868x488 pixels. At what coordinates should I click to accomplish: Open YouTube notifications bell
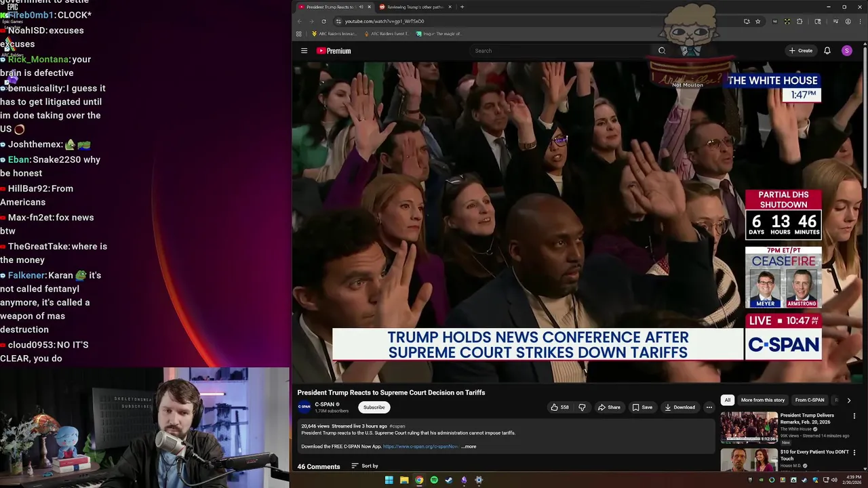click(827, 51)
